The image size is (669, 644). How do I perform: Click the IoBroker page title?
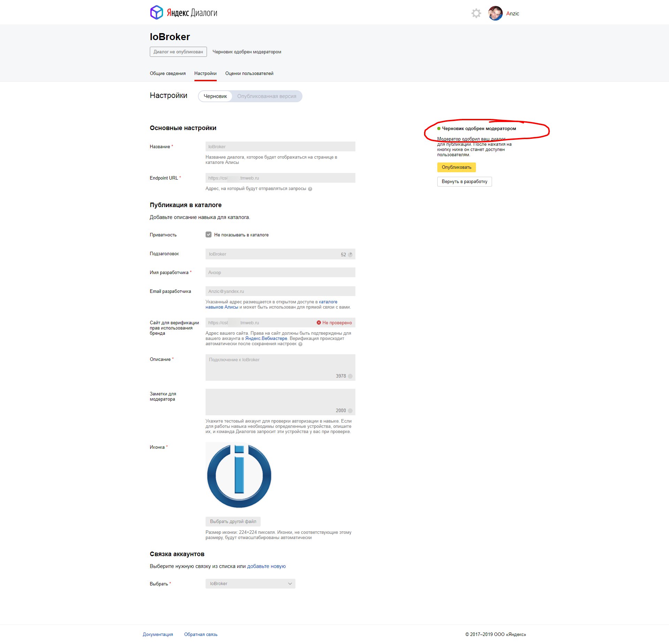click(170, 37)
